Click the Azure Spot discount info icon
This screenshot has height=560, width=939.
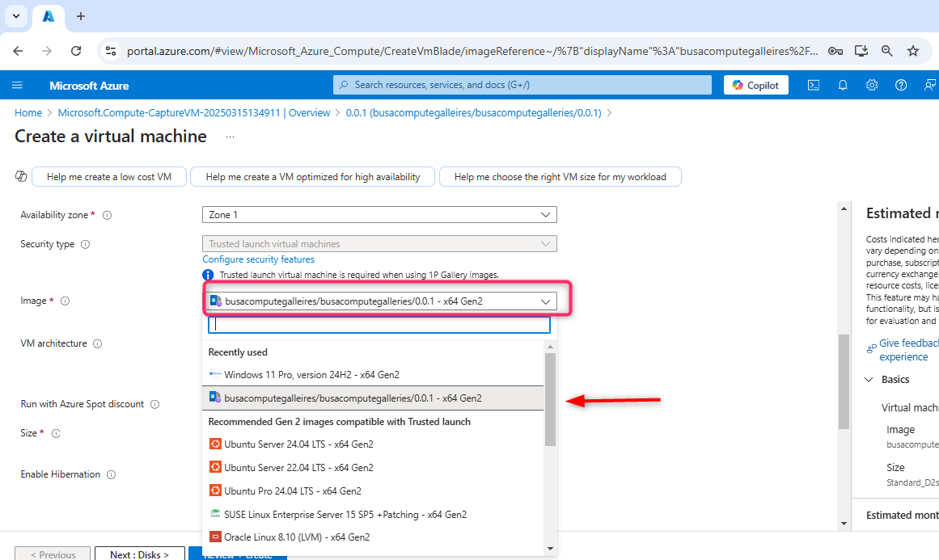pyautogui.click(x=154, y=404)
